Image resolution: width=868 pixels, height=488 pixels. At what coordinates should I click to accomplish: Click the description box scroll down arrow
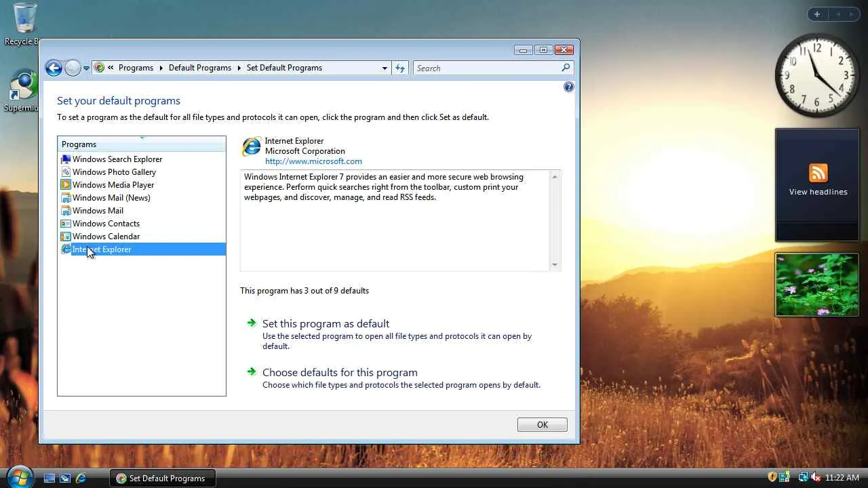point(555,265)
